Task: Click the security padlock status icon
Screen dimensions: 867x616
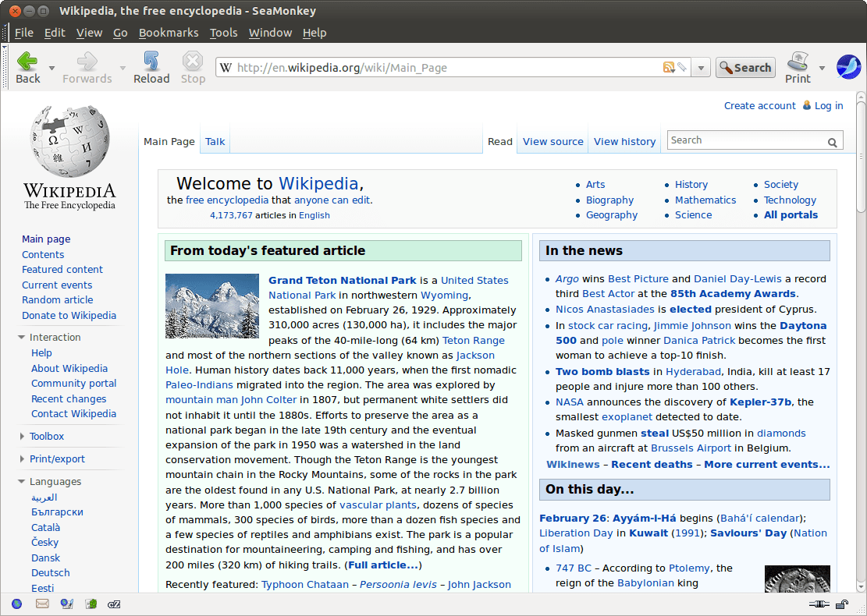Action: [842, 604]
